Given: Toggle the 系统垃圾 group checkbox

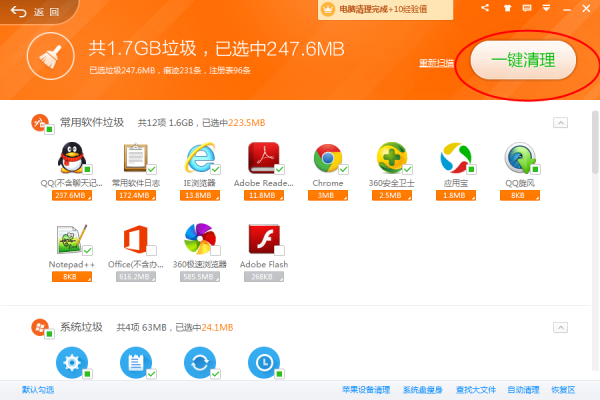Looking at the screenshot, I should (x=49, y=334).
